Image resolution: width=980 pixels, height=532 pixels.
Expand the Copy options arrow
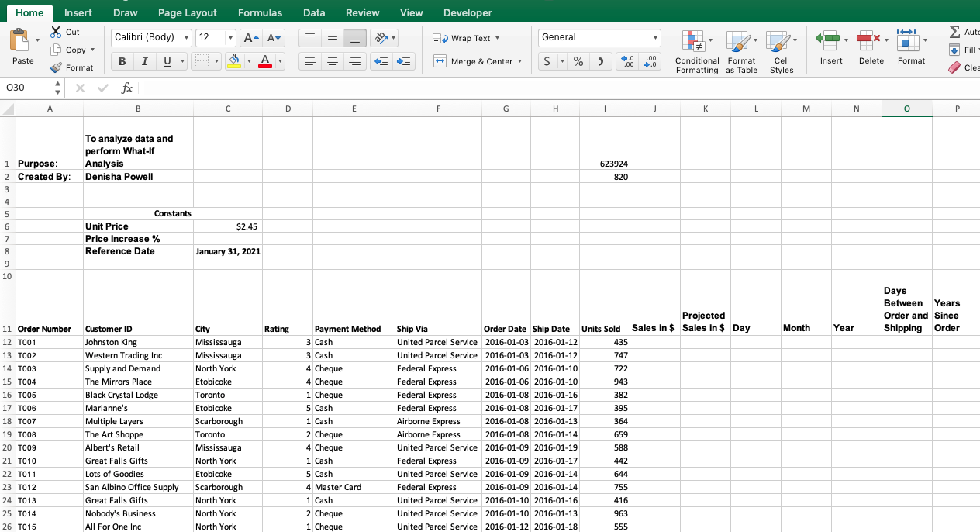92,50
